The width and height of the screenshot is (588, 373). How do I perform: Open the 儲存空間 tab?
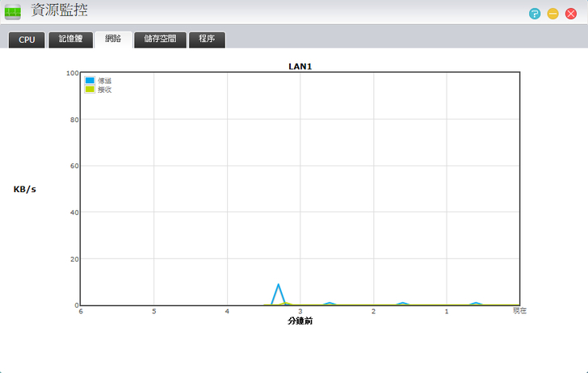click(x=160, y=40)
